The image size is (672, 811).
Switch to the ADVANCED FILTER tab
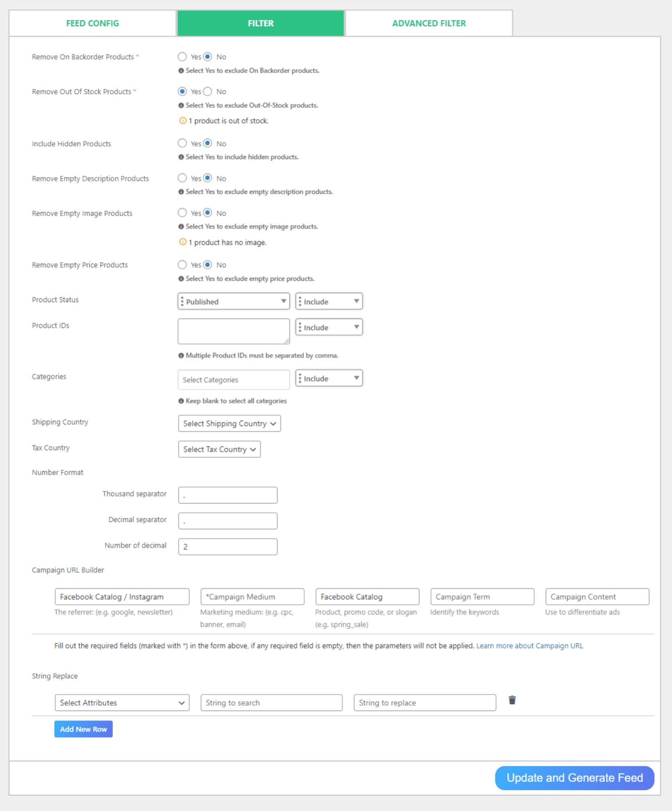point(429,23)
